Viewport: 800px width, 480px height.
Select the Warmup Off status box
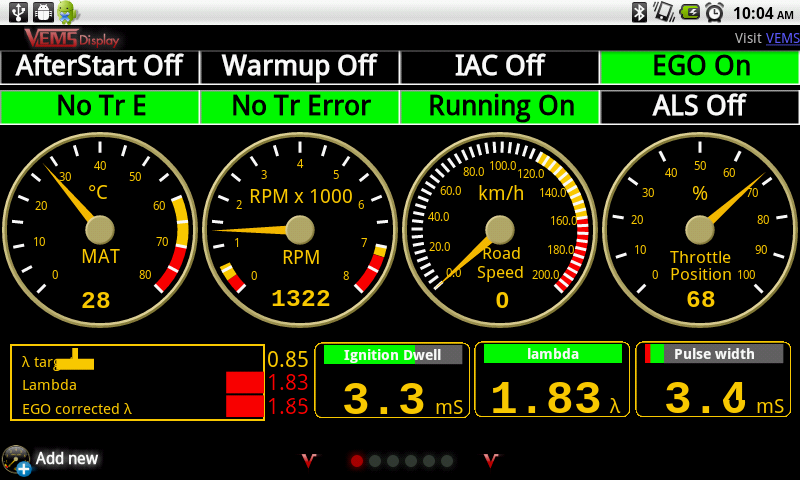pyautogui.click(x=299, y=67)
